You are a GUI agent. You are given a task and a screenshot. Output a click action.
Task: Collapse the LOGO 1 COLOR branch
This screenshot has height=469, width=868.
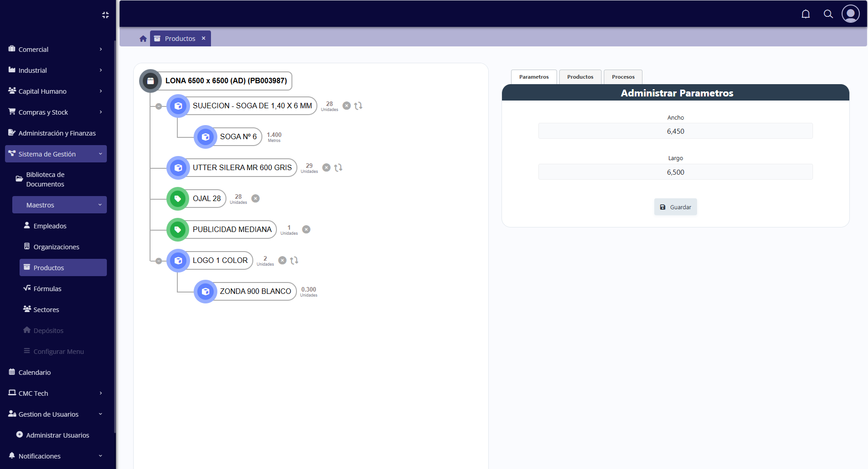click(x=158, y=260)
